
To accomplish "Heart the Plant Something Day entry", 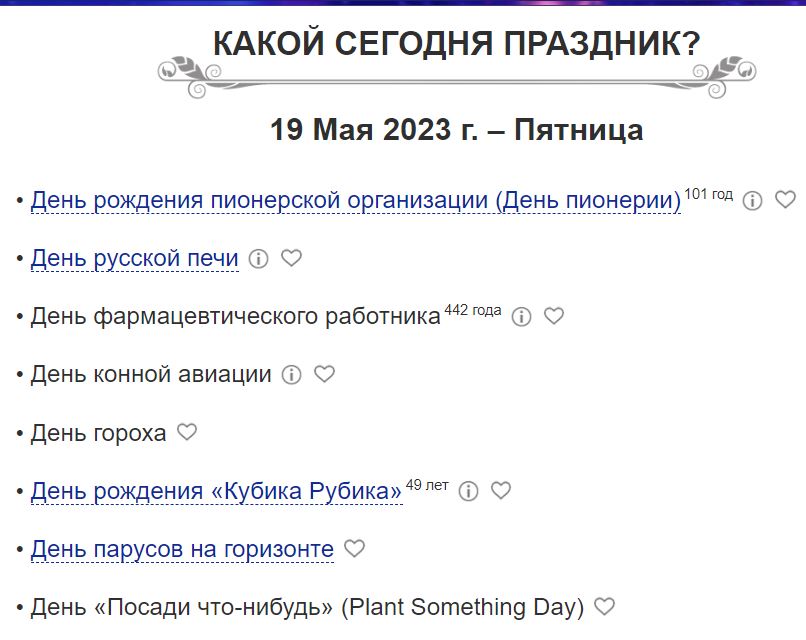I will [604, 606].
